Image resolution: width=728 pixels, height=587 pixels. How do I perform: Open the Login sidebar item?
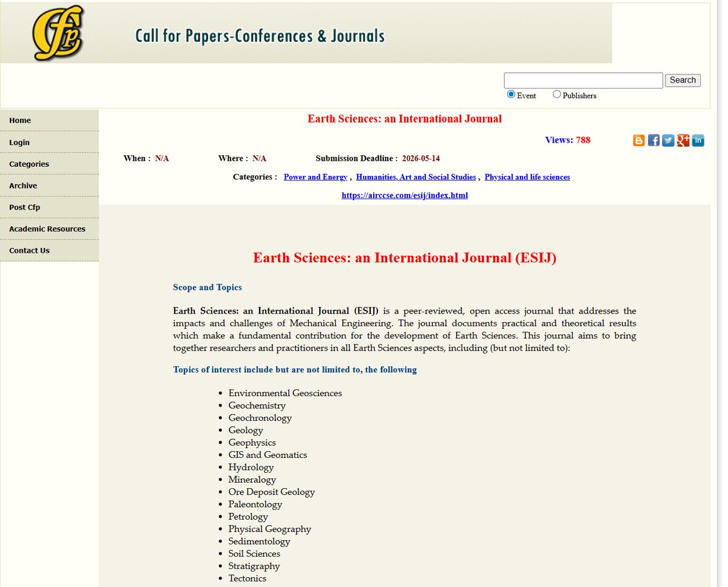49,143
